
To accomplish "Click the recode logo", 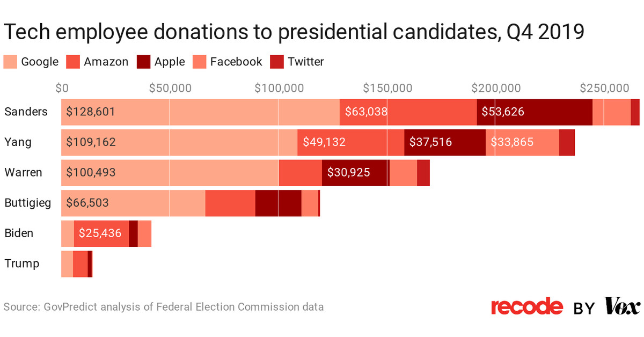I will click(527, 307).
